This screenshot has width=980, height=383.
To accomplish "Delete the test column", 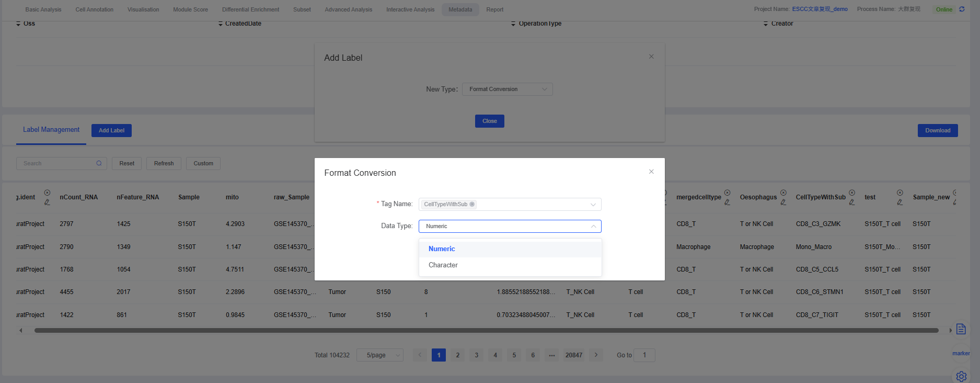I will (900, 193).
